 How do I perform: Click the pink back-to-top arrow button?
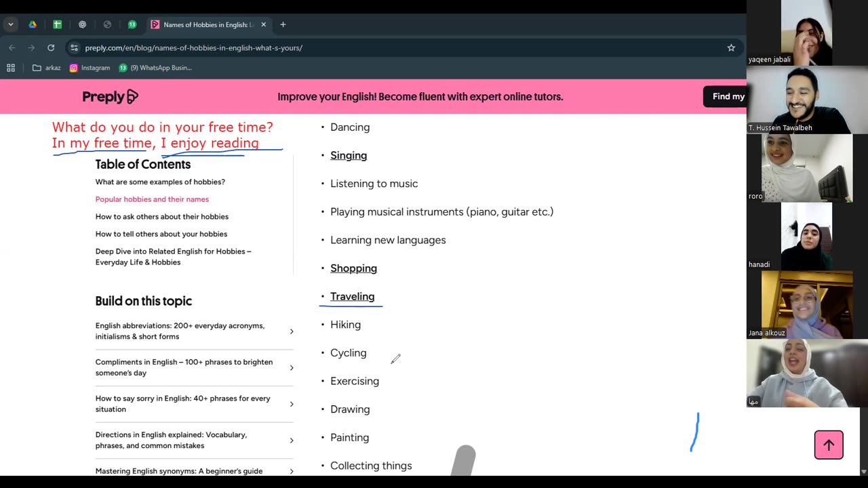[x=829, y=445]
